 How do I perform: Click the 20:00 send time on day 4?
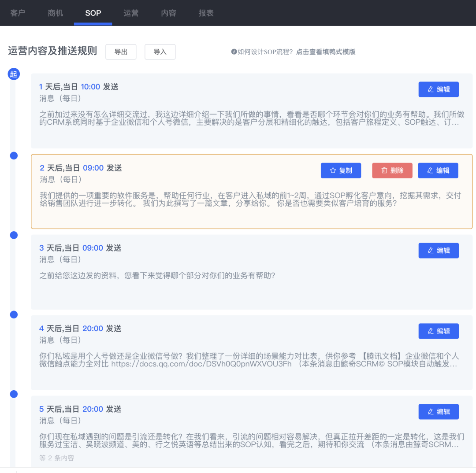pos(93,328)
